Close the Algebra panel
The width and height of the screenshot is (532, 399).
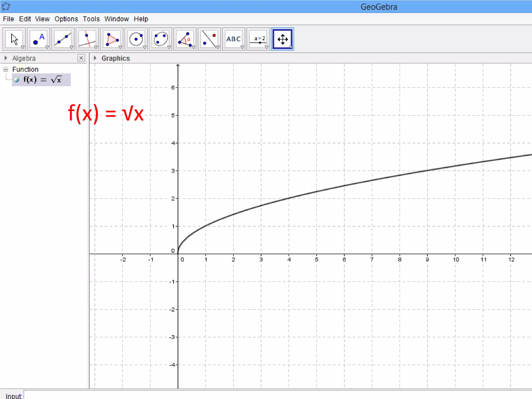81,58
